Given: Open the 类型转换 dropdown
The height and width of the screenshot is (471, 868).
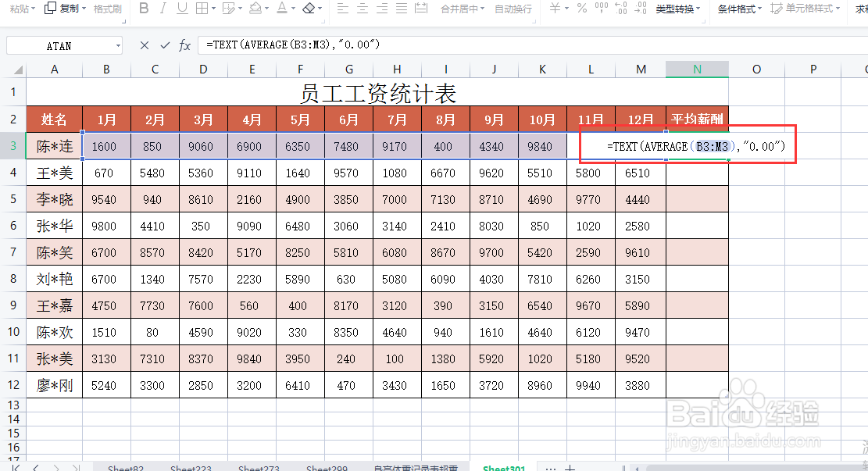Looking at the screenshot, I should [678, 9].
